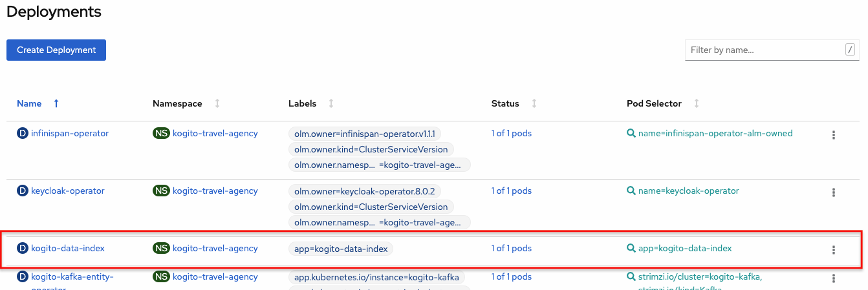Click the NS badge in kogito-kafka-entity-operator row
The height and width of the screenshot is (290, 868).
tap(161, 277)
